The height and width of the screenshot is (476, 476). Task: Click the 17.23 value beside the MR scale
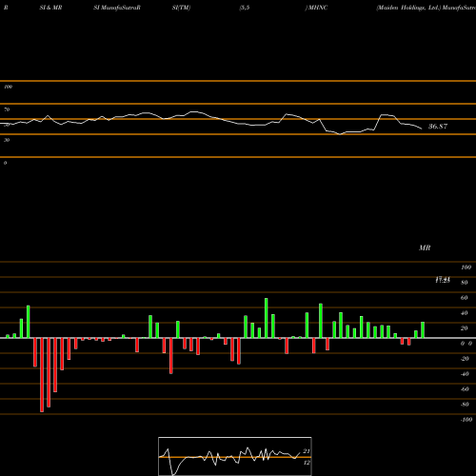pos(443,280)
